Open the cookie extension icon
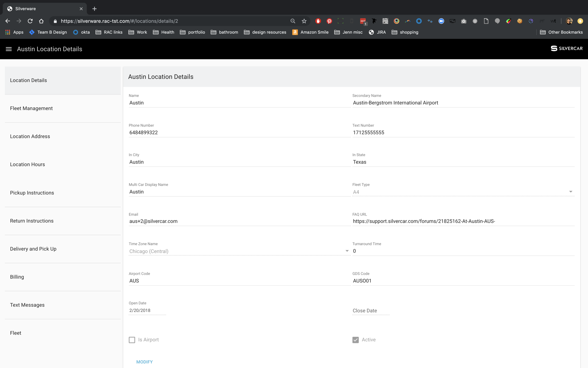Screen dimensions: 588x368 [x=520, y=21]
